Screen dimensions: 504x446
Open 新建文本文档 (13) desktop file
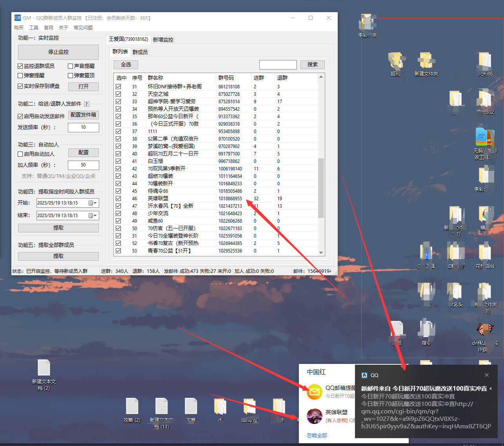click(x=161, y=413)
